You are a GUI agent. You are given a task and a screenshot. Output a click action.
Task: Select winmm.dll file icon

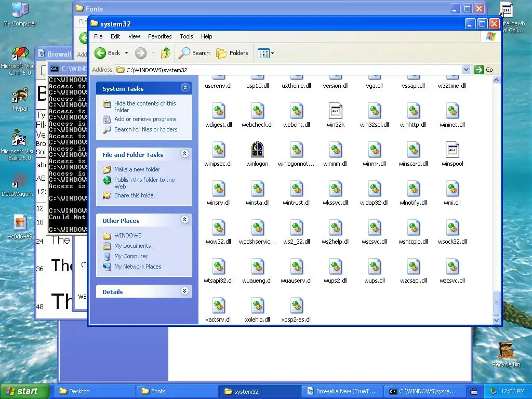click(x=335, y=150)
